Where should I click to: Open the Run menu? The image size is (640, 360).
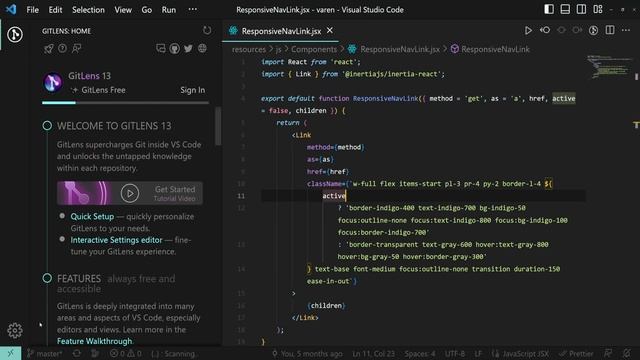tap(169, 9)
